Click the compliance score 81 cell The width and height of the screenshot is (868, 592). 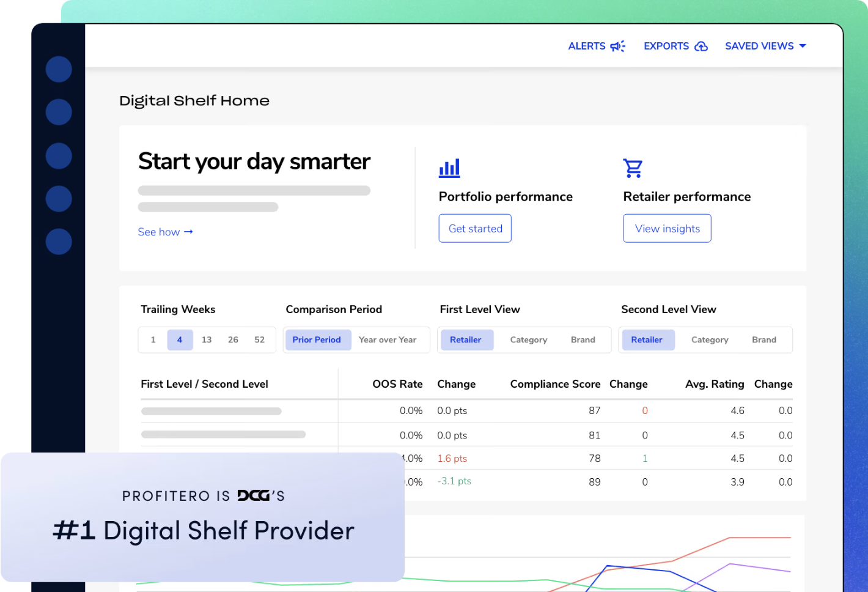(x=595, y=435)
